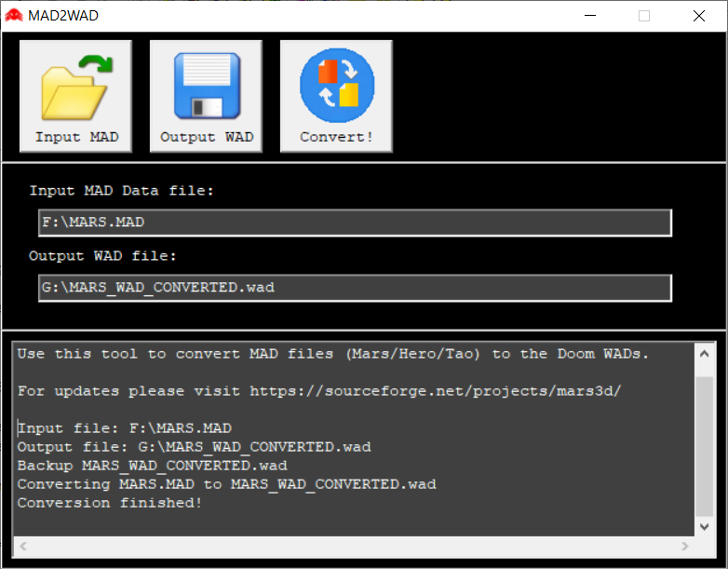Click the horizontal scrollbar right arrow

click(x=685, y=547)
